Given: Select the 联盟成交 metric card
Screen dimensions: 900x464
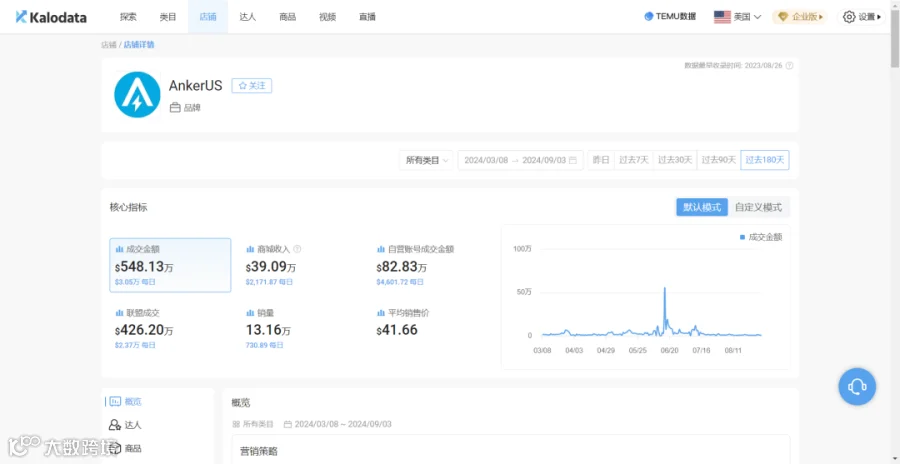Looking at the screenshot, I should point(170,330).
